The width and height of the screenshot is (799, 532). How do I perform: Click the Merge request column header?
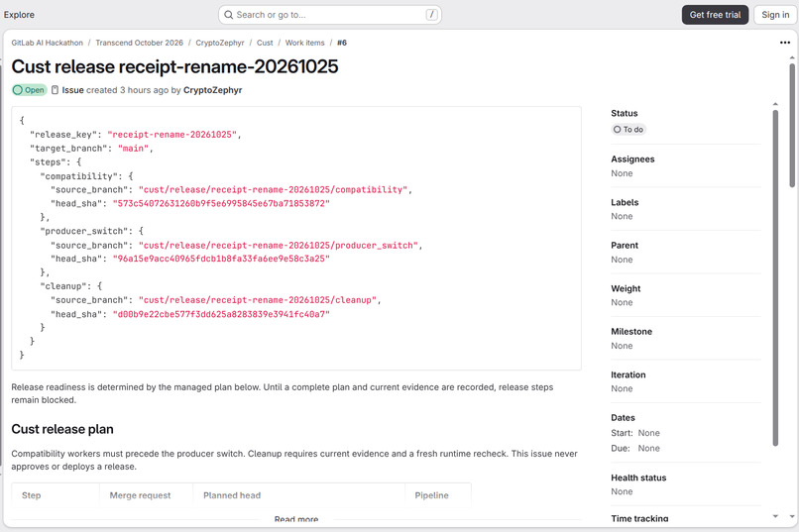pyautogui.click(x=140, y=495)
